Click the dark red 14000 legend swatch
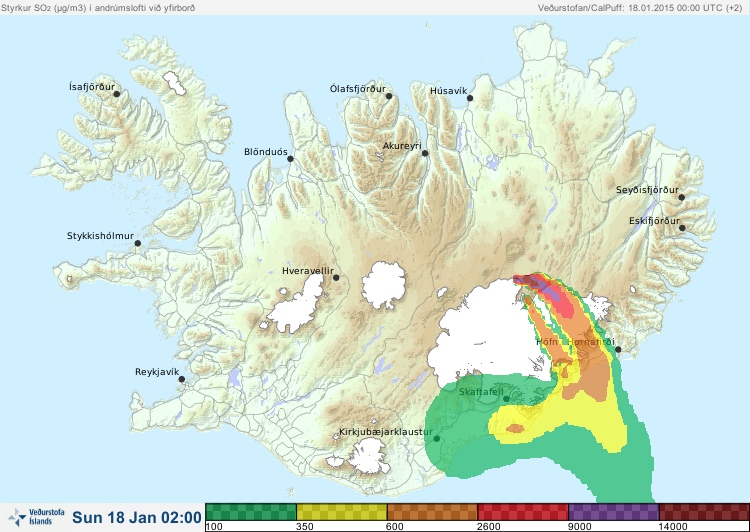The width and height of the screenshot is (750, 532). coord(704,512)
